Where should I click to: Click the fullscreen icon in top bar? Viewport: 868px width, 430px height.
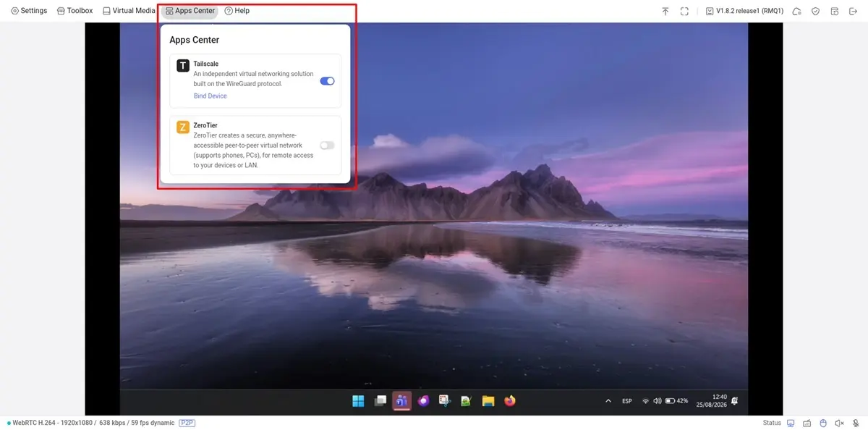tap(684, 12)
